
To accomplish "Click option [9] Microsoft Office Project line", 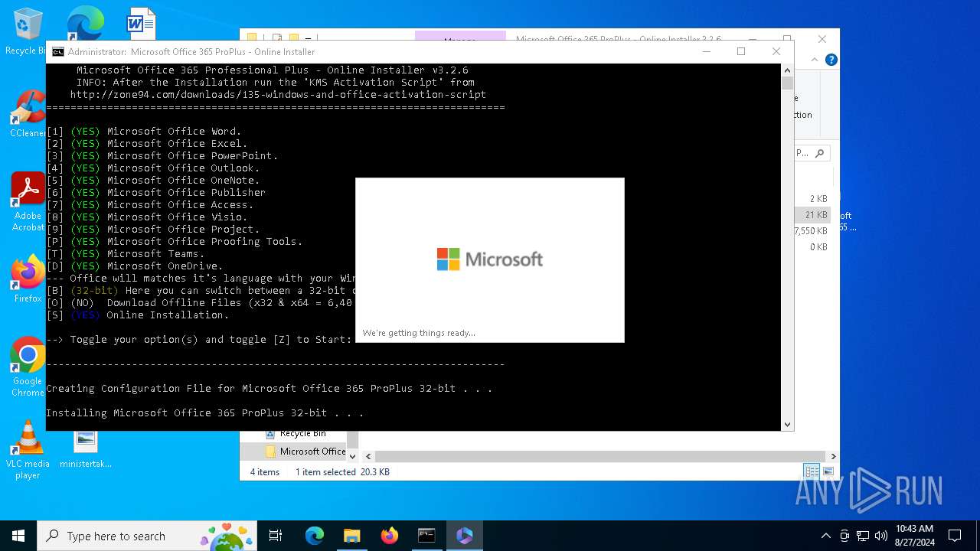I will pyautogui.click(x=153, y=230).
